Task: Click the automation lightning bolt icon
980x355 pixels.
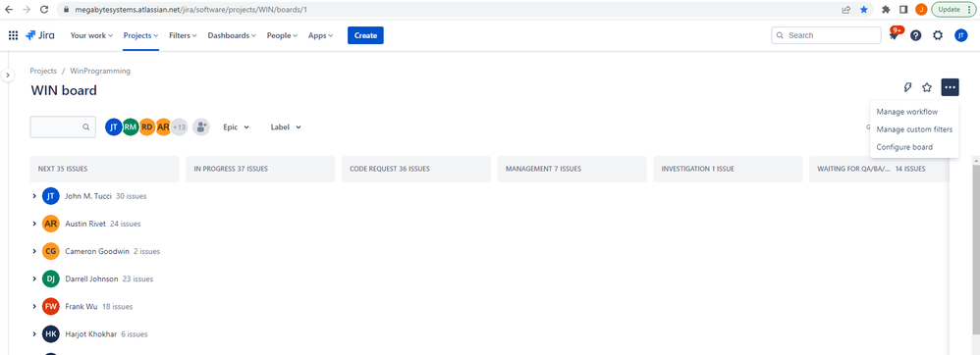Action: 907,87
